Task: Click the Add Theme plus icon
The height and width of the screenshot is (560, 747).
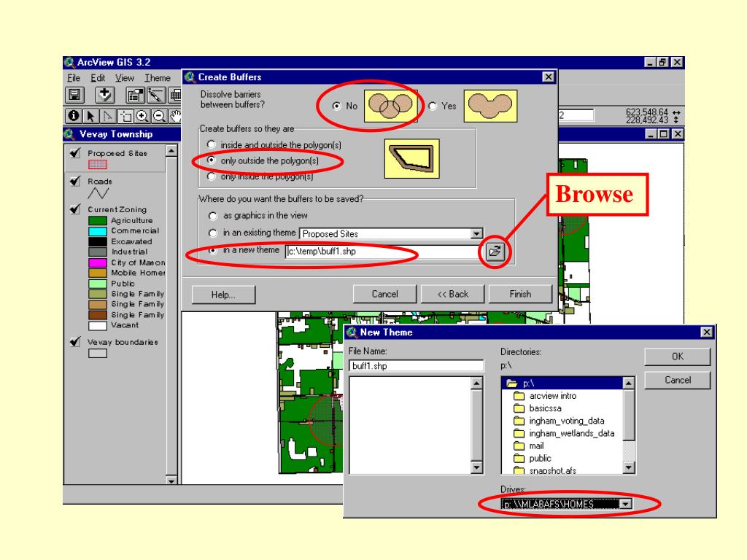Action: tap(104, 96)
